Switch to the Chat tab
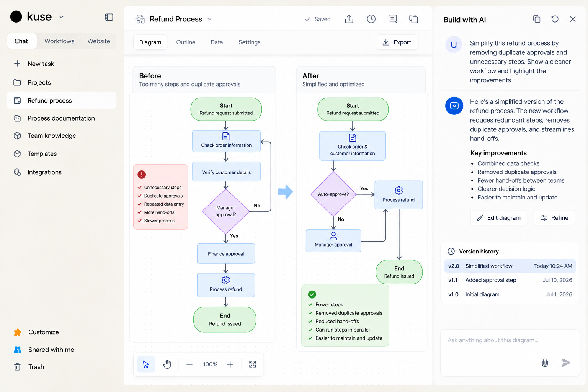Viewport: 588px width, 392px height. point(21,41)
